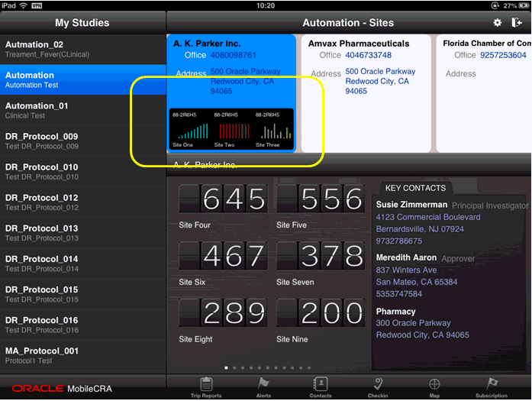Tap the Automation - Sites title

(348, 23)
